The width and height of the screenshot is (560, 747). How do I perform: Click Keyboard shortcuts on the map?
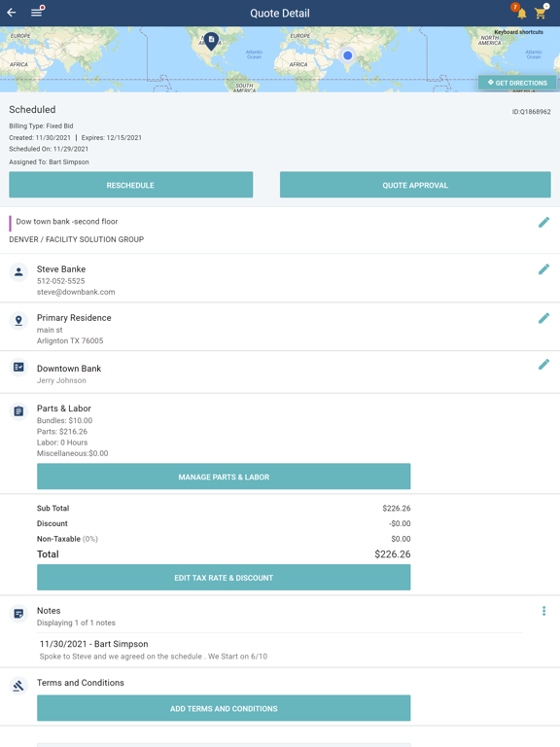point(518,32)
